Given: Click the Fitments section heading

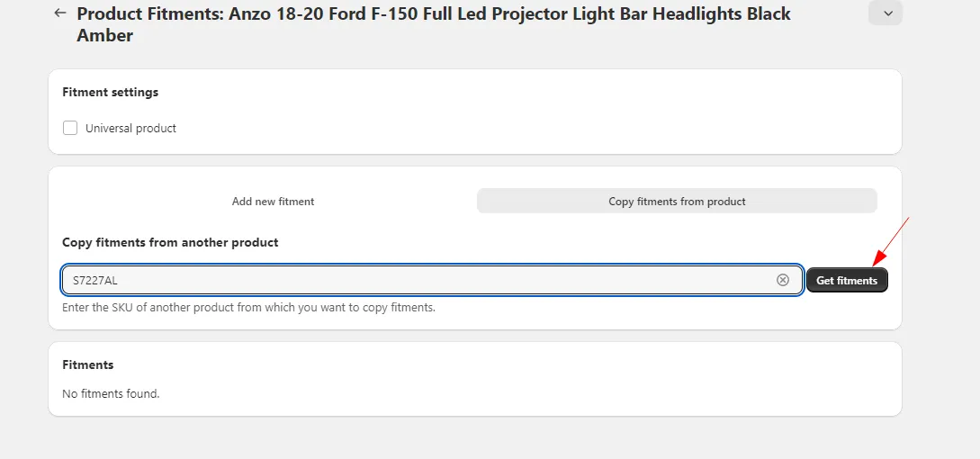Looking at the screenshot, I should point(88,364).
